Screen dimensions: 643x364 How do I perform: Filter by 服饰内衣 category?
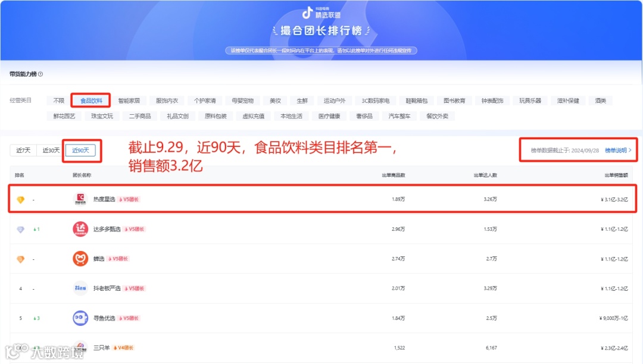click(167, 101)
